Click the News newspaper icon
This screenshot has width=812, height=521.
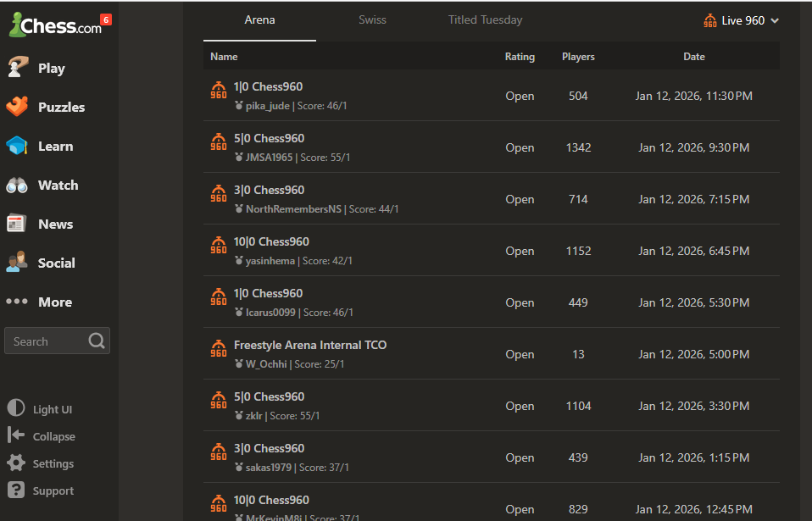point(17,224)
